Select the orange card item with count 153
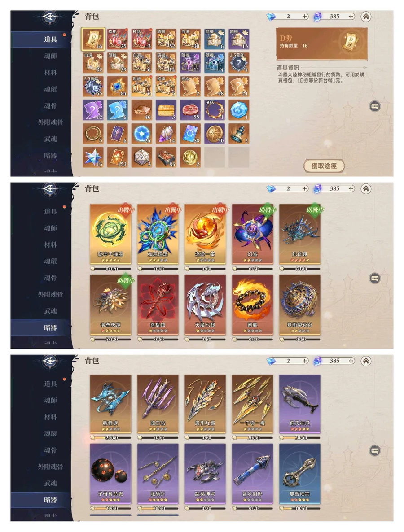The height and width of the screenshot is (532, 404). point(118,157)
